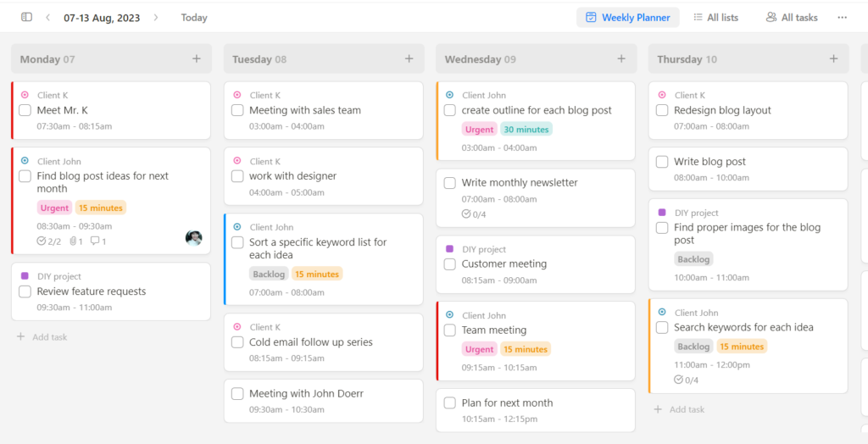Complete create outline for each blog post

point(450,110)
